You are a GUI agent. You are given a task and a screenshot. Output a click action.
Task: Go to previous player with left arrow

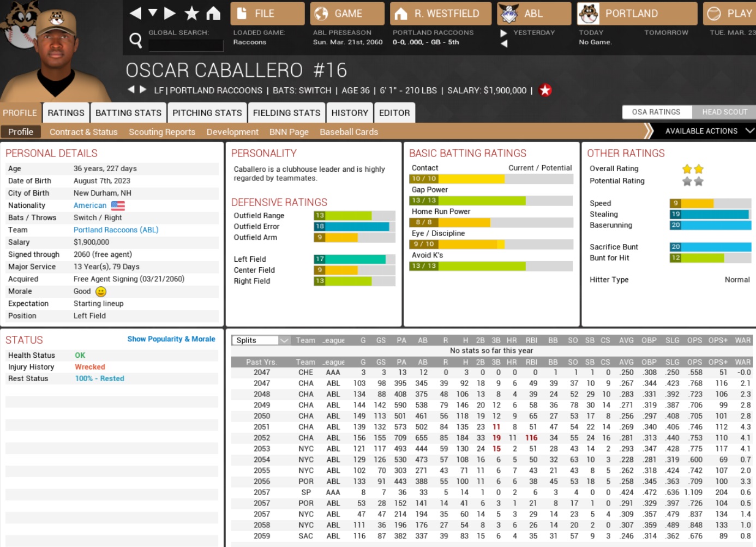coord(131,89)
